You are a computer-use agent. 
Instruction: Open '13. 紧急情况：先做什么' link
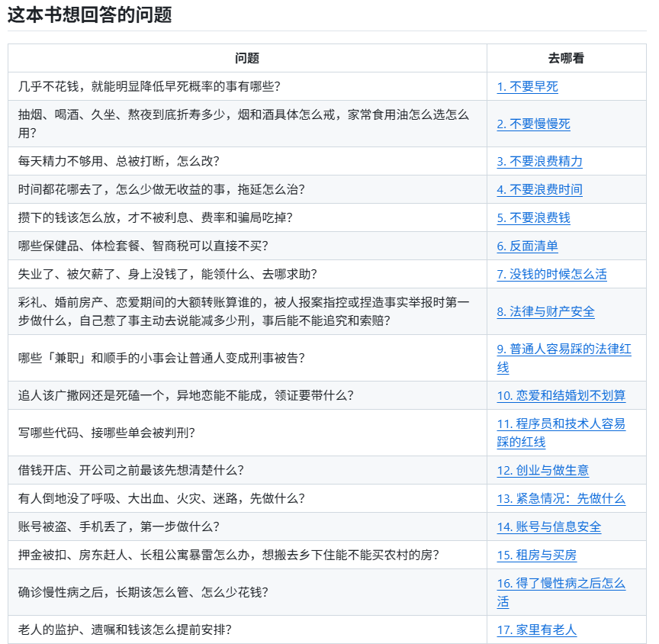tap(561, 498)
